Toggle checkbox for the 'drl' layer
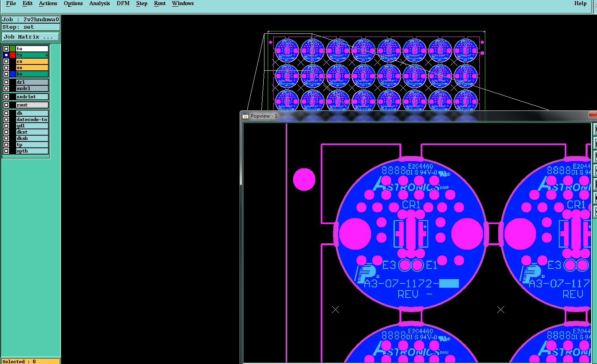The image size is (597, 364). (6, 82)
